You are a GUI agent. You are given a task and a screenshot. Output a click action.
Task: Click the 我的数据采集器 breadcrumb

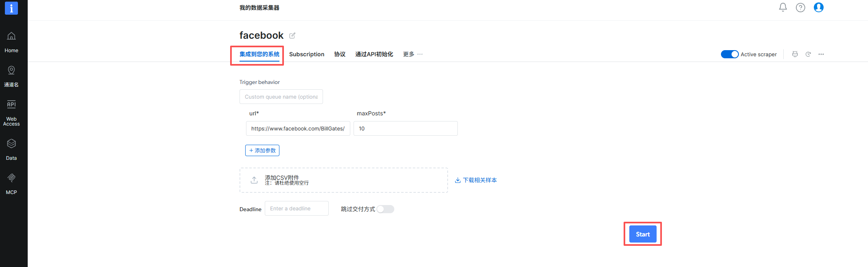tap(259, 8)
